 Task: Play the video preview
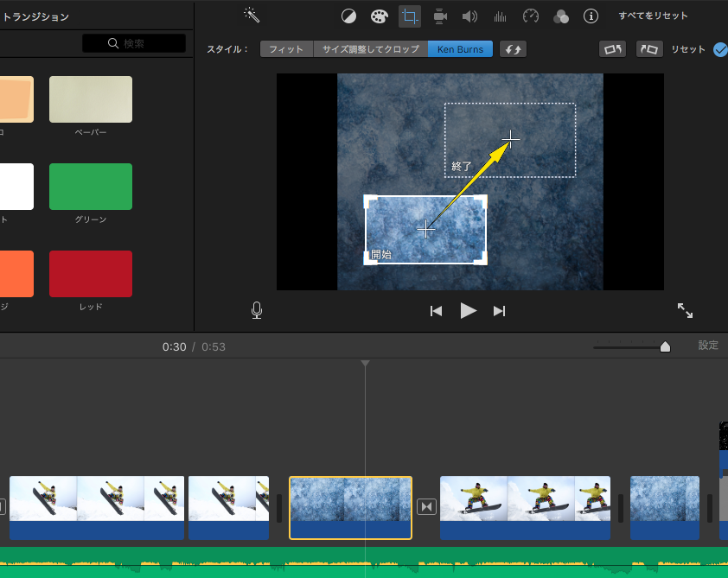point(468,310)
